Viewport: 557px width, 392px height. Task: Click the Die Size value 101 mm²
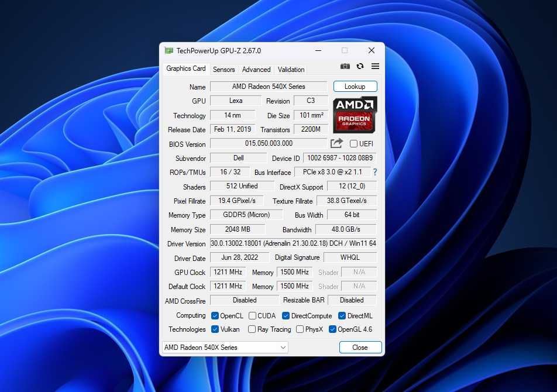coord(311,115)
